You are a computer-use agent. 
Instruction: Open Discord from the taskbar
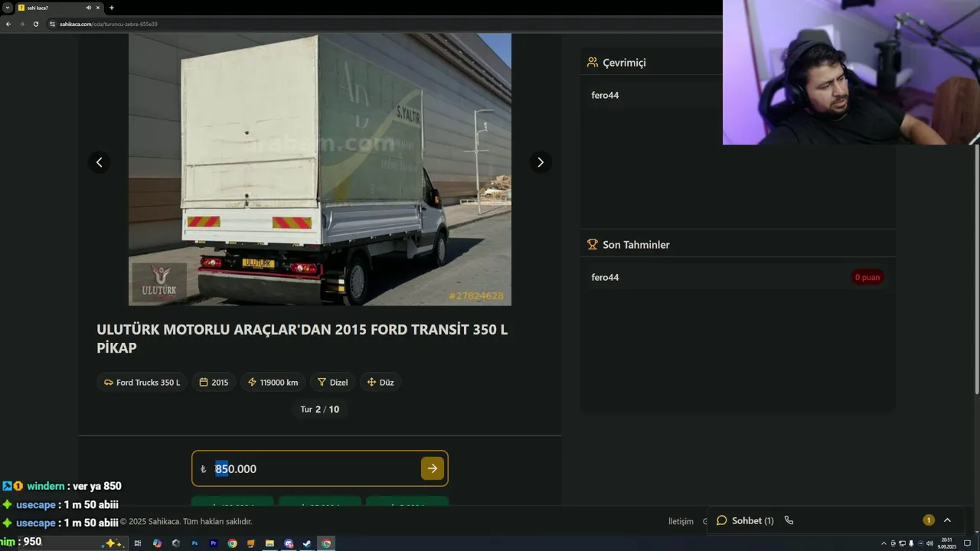(x=289, y=543)
